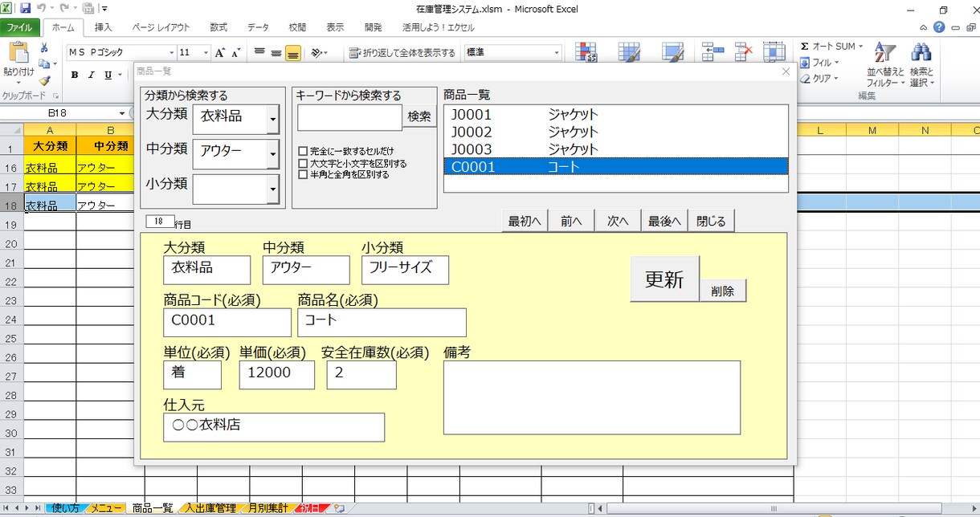Click the Paste (貼り付け) clipboard icon
Screen dimensions: 980x517
pos(18,54)
